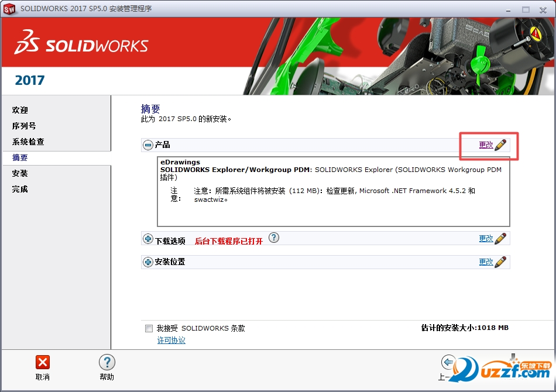Select 序列号 in the sidebar
This screenshot has width=556, height=392.
[x=24, y=126]
